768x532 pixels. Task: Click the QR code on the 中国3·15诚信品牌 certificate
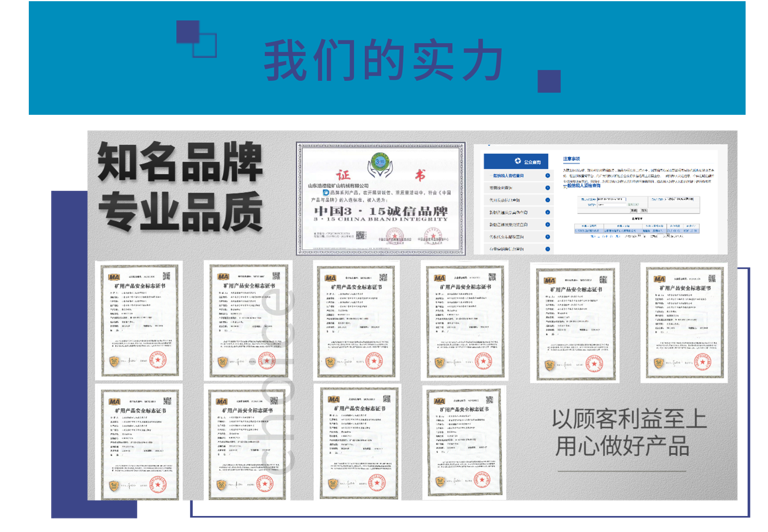click(361, 235)
